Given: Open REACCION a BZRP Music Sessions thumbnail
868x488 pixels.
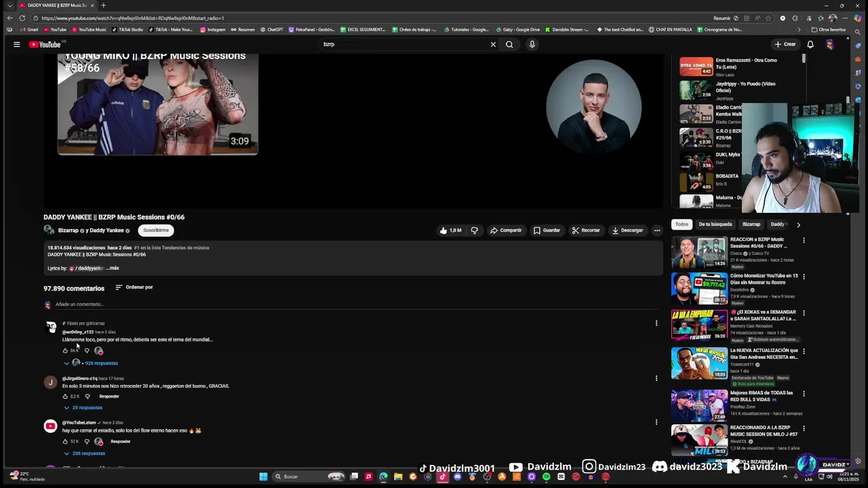Looking at the screenshot, I should click(x=699, y=252).
